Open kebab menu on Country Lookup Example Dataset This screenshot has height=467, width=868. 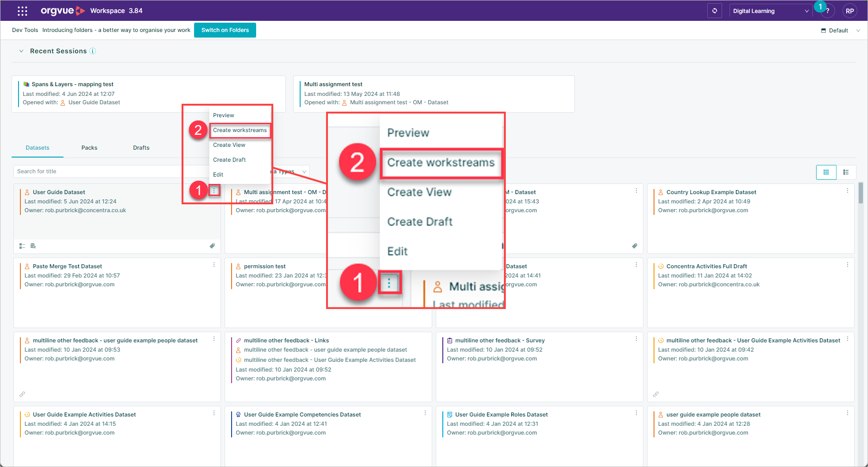tap(847, 190)
